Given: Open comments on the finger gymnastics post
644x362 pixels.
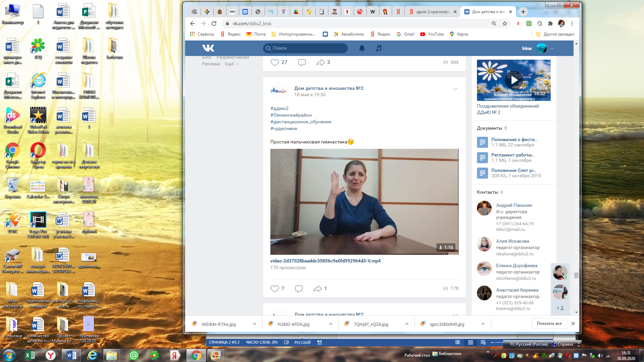Looking at the screenshot, I should point(299,289).
